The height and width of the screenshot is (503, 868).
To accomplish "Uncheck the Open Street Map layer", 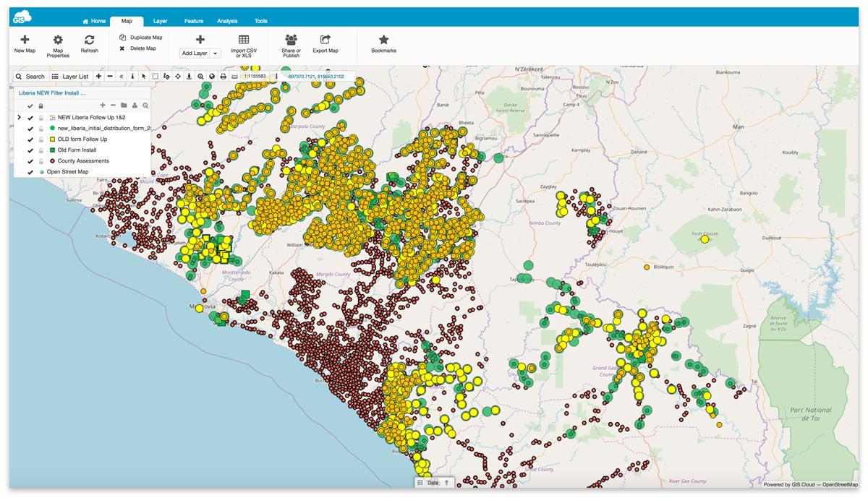I will click(x=30, y=172).
